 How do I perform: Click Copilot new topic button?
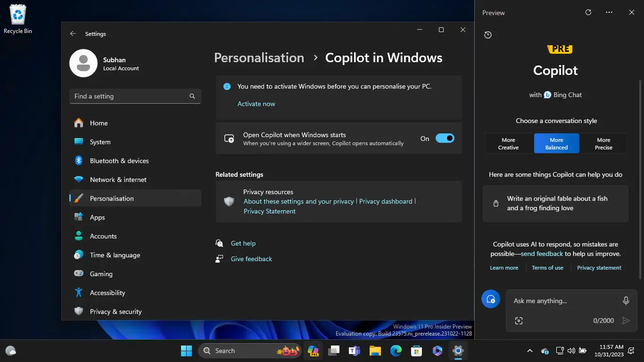[x=490, y=299]
